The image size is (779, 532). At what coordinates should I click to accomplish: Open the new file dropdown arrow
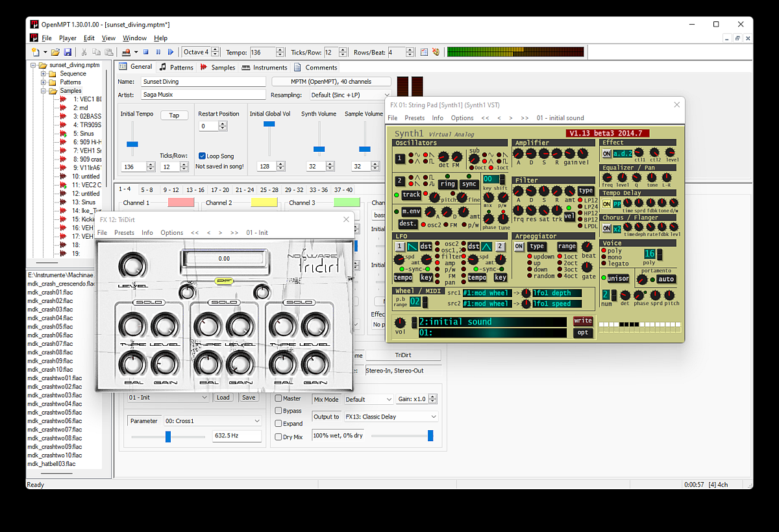coord(45,52)
